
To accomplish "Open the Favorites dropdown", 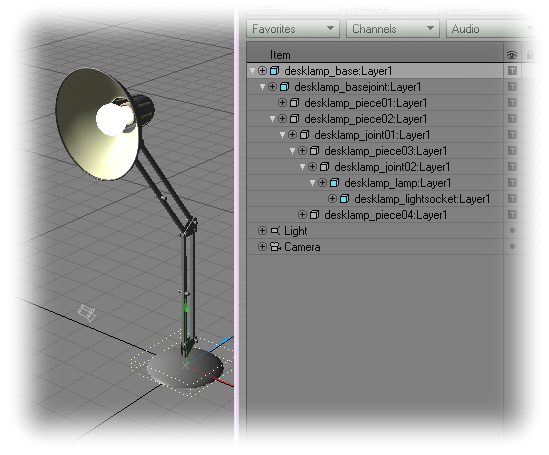I will 293,29.
